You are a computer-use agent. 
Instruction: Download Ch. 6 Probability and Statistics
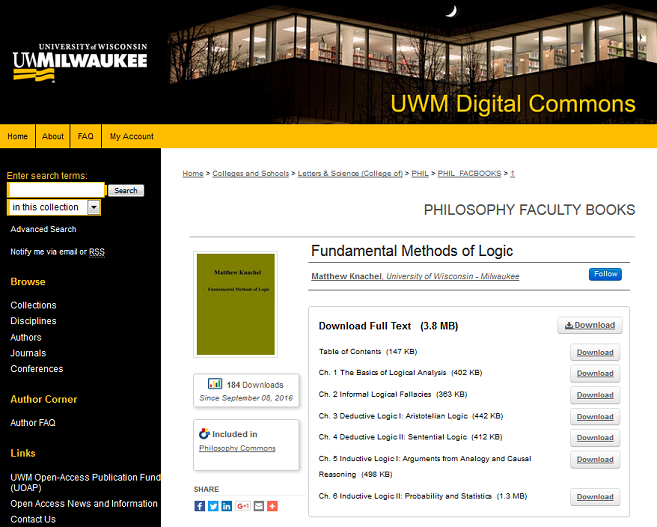(x=595, y=497)
